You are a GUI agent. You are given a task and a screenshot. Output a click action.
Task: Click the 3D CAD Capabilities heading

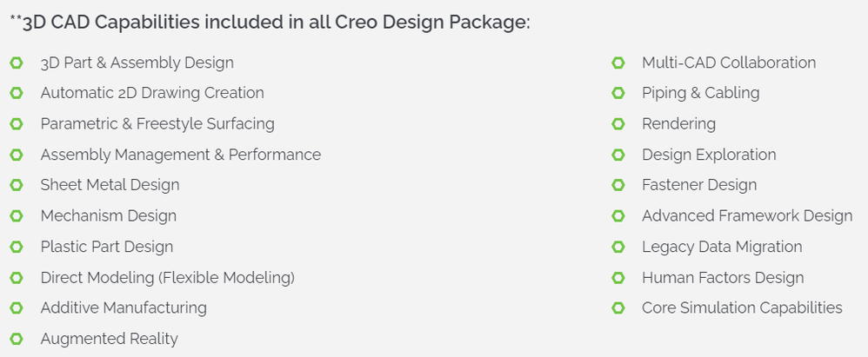tap(270, 23)
